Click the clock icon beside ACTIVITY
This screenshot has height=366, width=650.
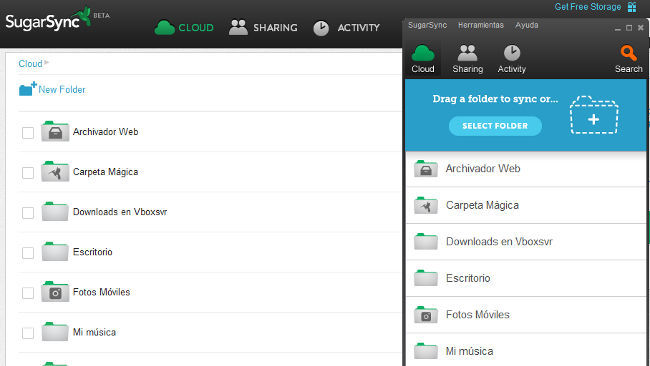click(x=321, y=29)
